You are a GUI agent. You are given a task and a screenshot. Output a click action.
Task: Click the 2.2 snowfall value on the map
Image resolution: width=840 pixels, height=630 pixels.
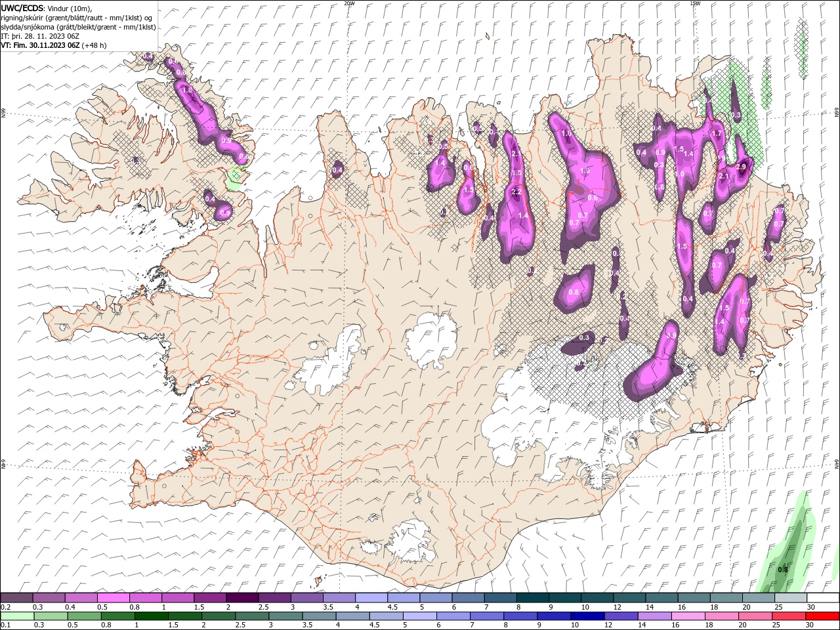click(x=516, y=192)
